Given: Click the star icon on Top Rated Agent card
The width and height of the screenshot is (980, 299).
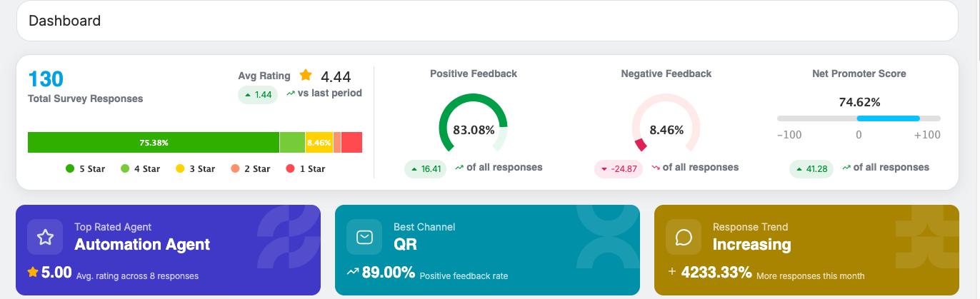Looking at the screenshot, I should click(45, 238).
